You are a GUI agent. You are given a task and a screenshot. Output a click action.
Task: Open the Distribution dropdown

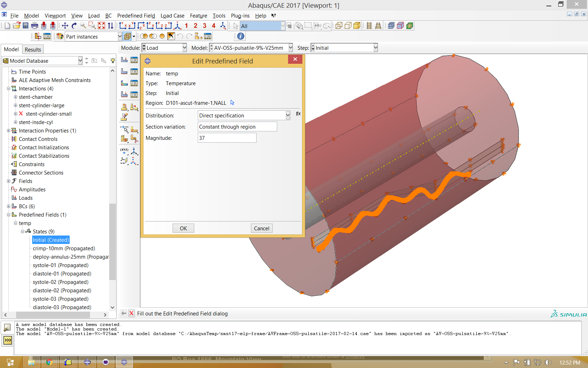(x=288, y=115)
